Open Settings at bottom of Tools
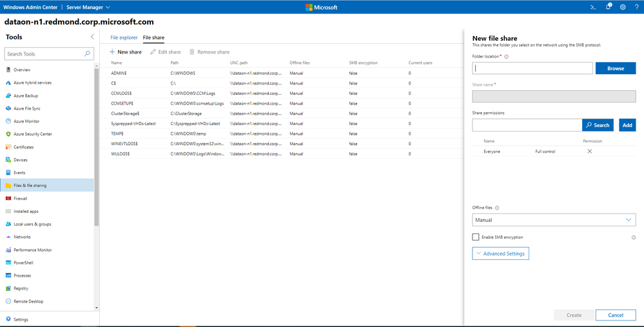The width and height of the screenshot is (644, 327). click(x=17, y=319)
